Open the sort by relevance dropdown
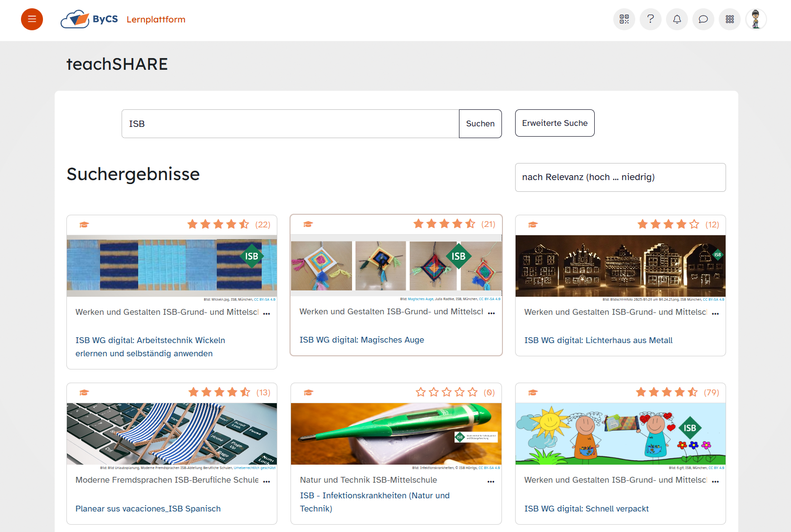 click(620, 177)
